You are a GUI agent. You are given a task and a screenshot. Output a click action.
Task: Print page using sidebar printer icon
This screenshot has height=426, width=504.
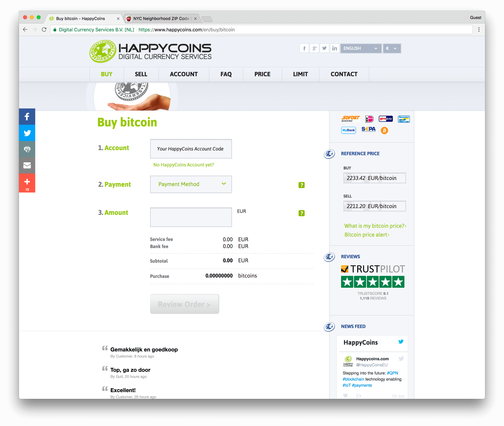[x=27, y=149]
